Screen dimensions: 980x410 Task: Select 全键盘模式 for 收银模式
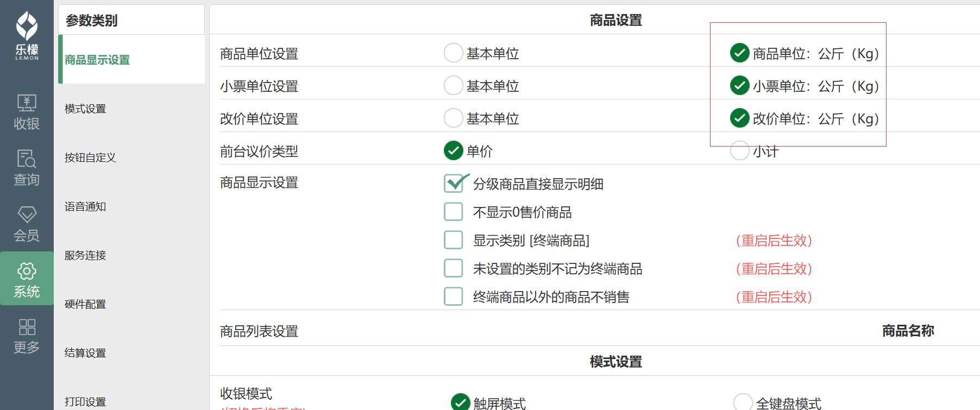[743, 402]
